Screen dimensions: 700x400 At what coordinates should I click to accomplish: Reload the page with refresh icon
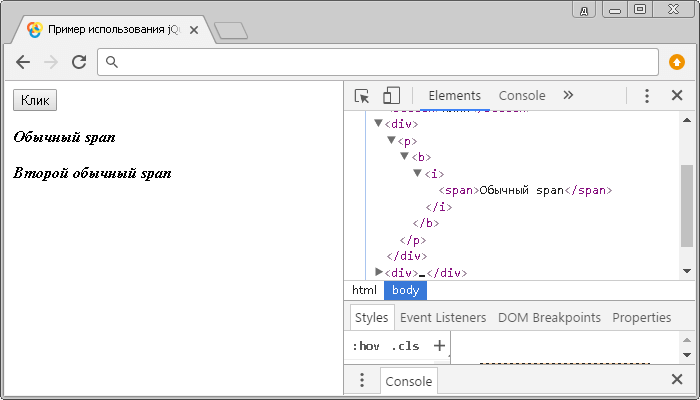(79, 62)
